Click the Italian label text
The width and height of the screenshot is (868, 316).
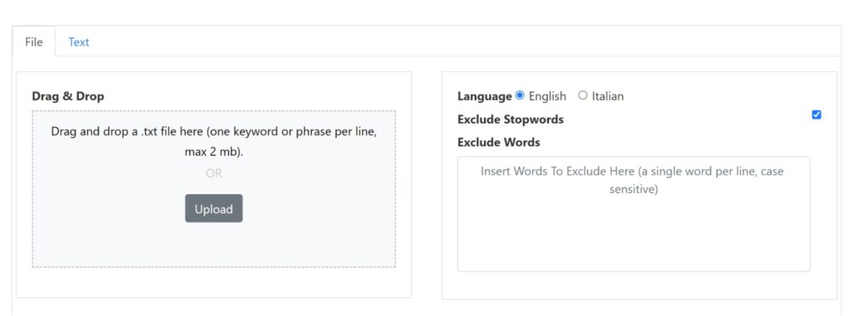coord(607,97)
